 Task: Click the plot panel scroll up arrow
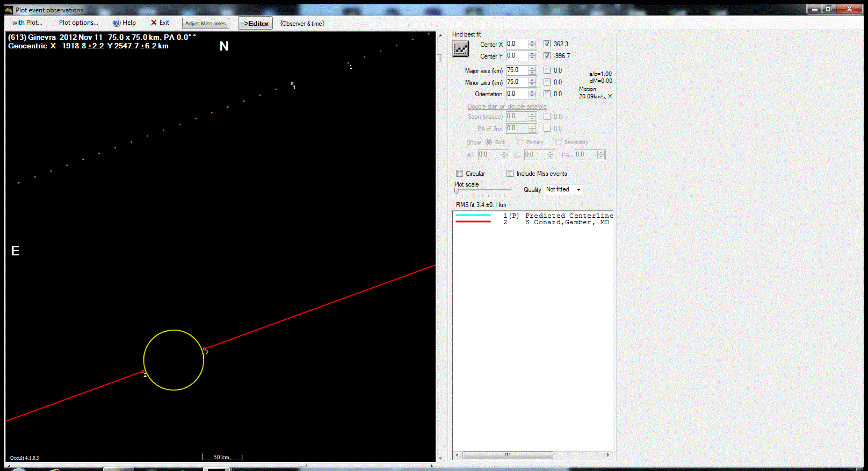pos(440,35)
